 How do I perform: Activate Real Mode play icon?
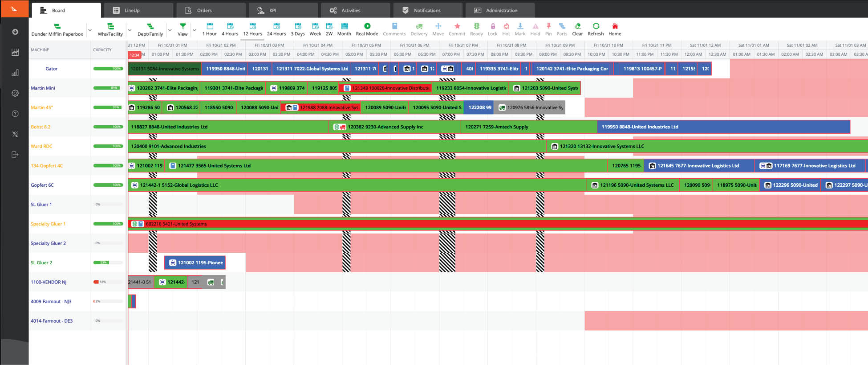(x=367, y=26)
